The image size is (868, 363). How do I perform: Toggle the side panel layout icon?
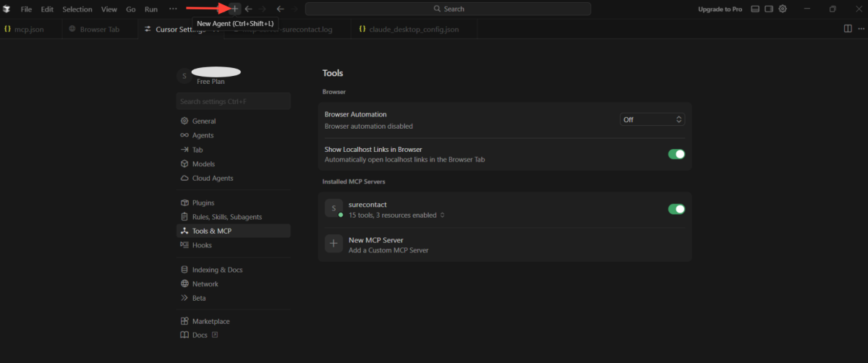tap(769, 9)
